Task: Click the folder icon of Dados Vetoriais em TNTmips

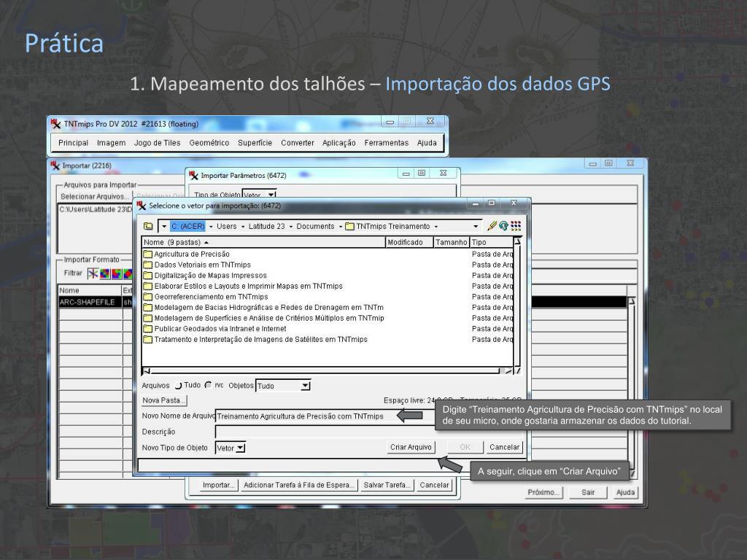Action: [147, 265]
